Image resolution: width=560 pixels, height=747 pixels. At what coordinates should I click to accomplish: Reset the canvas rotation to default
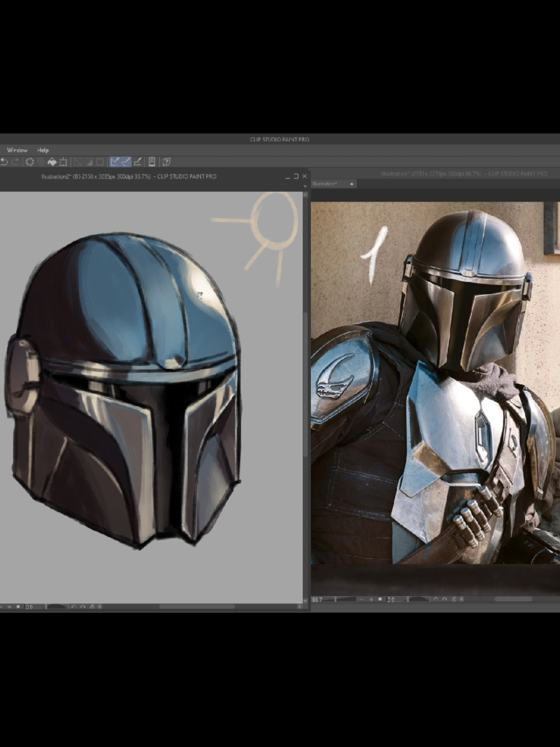point(454,600)
